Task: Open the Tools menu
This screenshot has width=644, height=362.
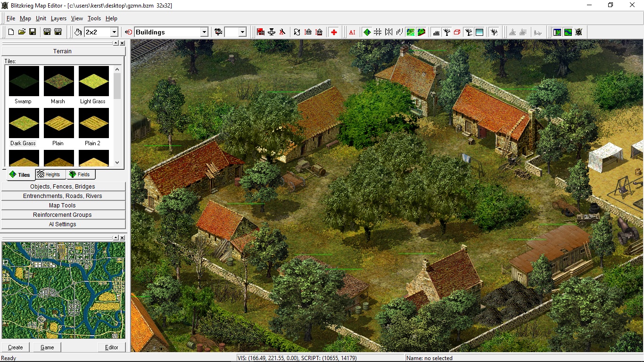Action: coord(94,18)
